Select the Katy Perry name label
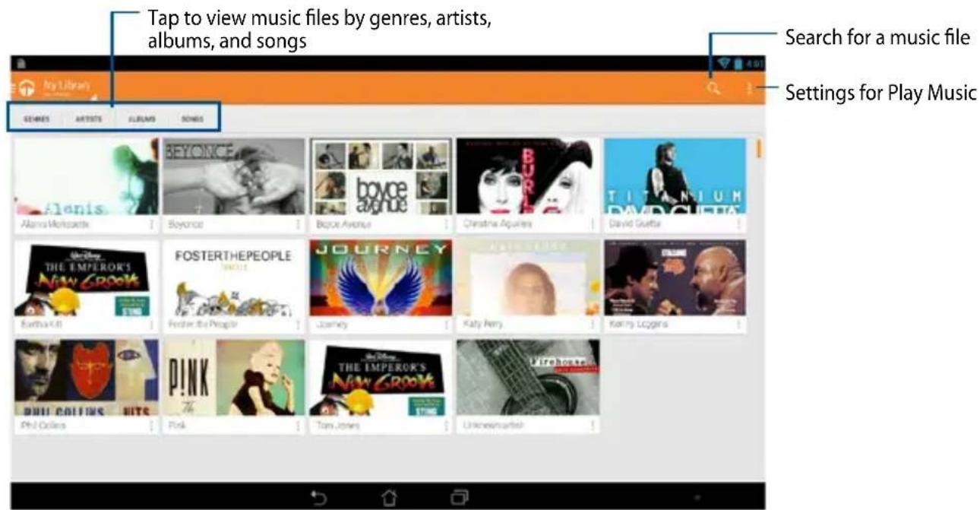This screenshot has height=510, width=980. (x=482, y=325)
